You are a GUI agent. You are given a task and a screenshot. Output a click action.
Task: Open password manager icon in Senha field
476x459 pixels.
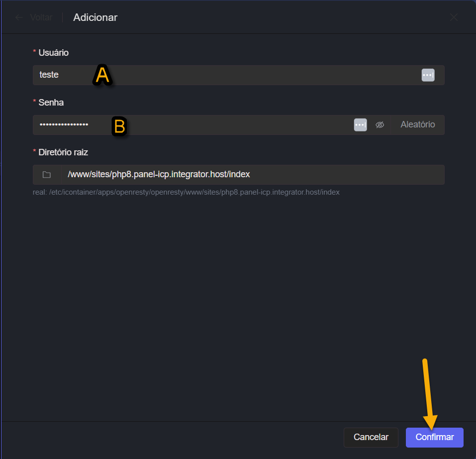pyautogui.click(x=360, y=125)
